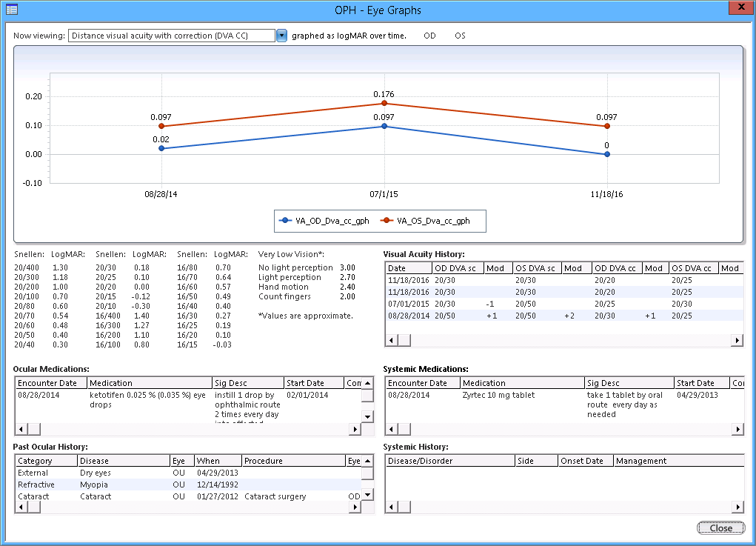Click the OD DVA cc column header
Viewport: 756px width, 546px height.
tap(617, 268)
